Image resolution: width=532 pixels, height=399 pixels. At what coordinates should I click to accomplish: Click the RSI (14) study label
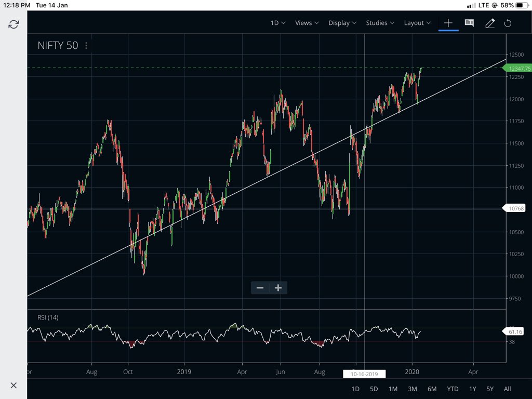tap(48, 317)
